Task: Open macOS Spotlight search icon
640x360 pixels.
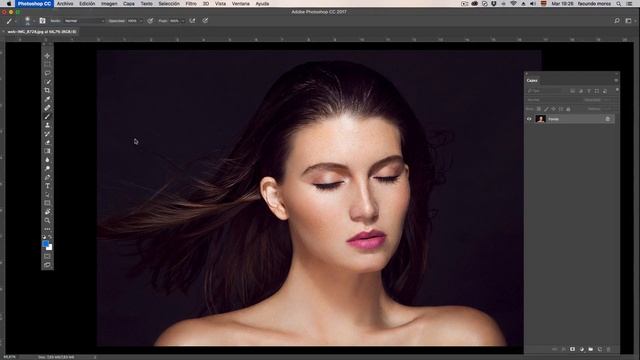Action: pyautogui.click(x=619, y=4)
